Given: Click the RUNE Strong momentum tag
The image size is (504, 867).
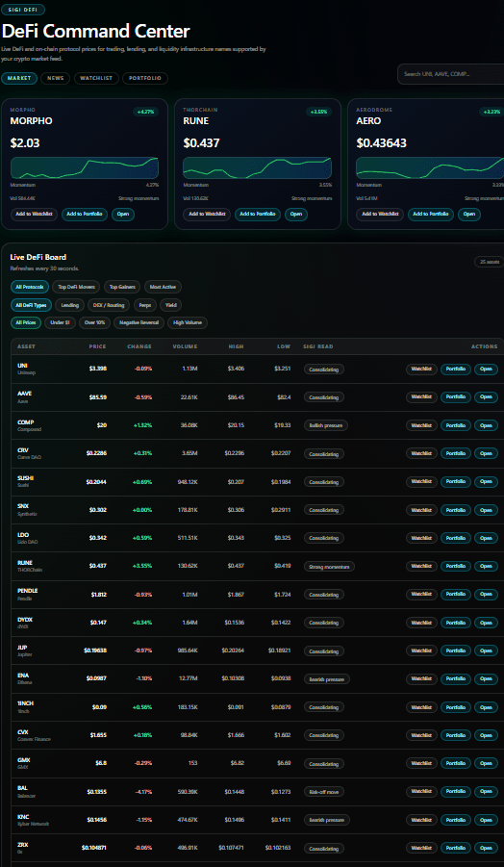Looking at the screenshot, I should 329,566.
